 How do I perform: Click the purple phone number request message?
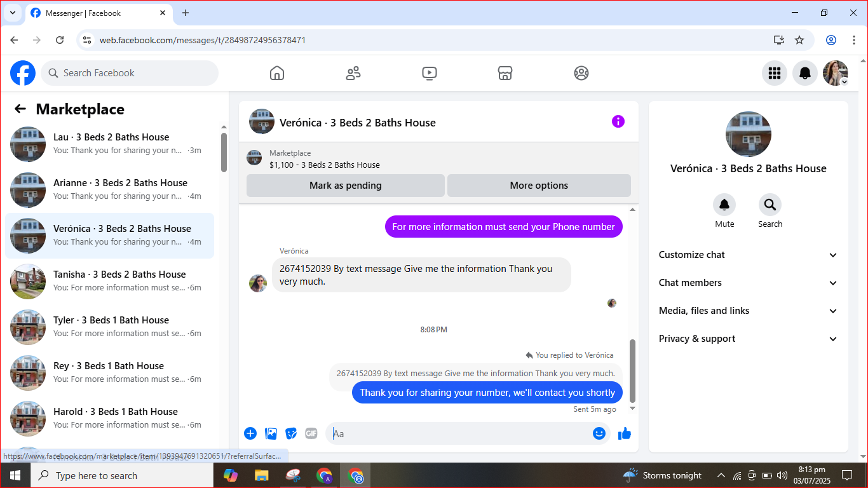click(x=504, y=227)
